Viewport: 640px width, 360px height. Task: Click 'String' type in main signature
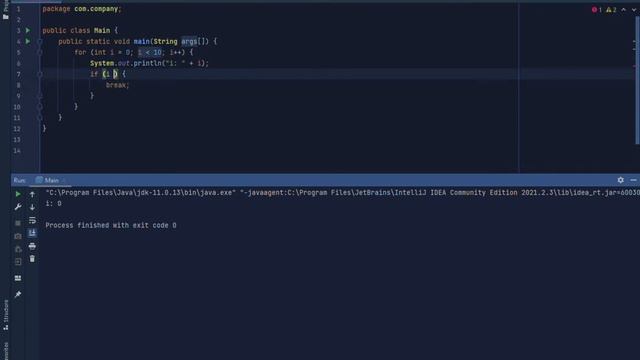coord(165,41)
